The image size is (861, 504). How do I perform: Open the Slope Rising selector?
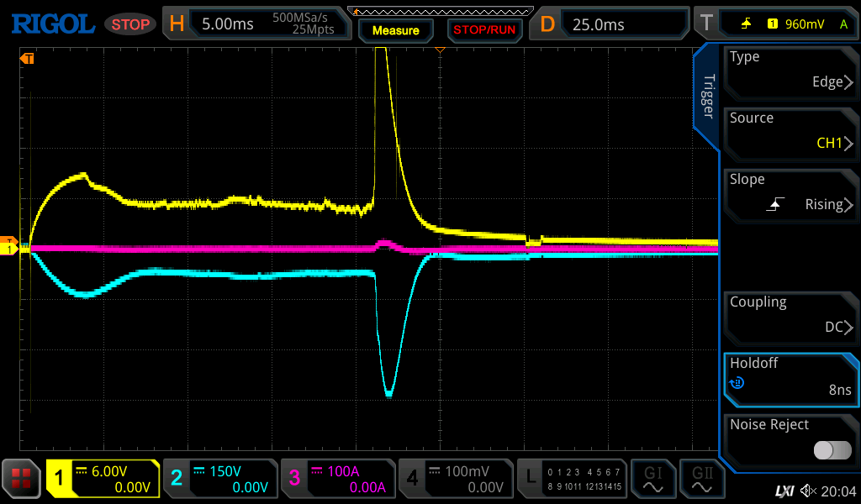coord(790,193)
